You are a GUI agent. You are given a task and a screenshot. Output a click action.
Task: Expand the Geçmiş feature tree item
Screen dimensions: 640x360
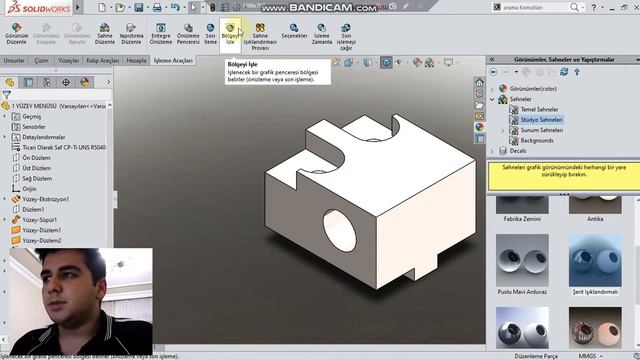pos(4,116)
